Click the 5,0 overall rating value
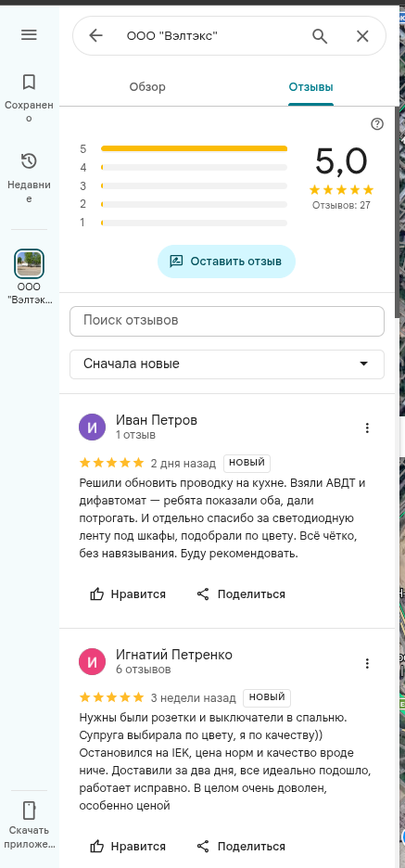Image resolution: width=405 pixels, height=868 pixels. [341, 161]
